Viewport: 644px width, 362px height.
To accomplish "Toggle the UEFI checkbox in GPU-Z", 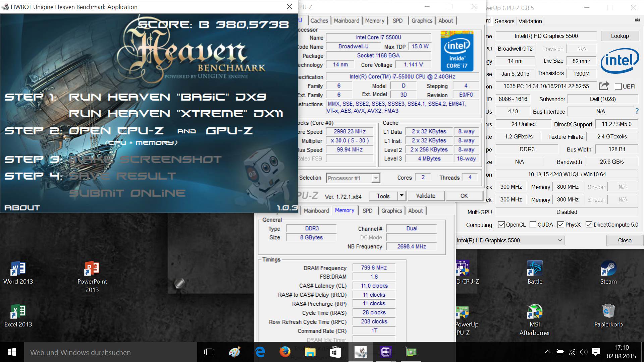I will pyautogui.click(x=618, y=86).
